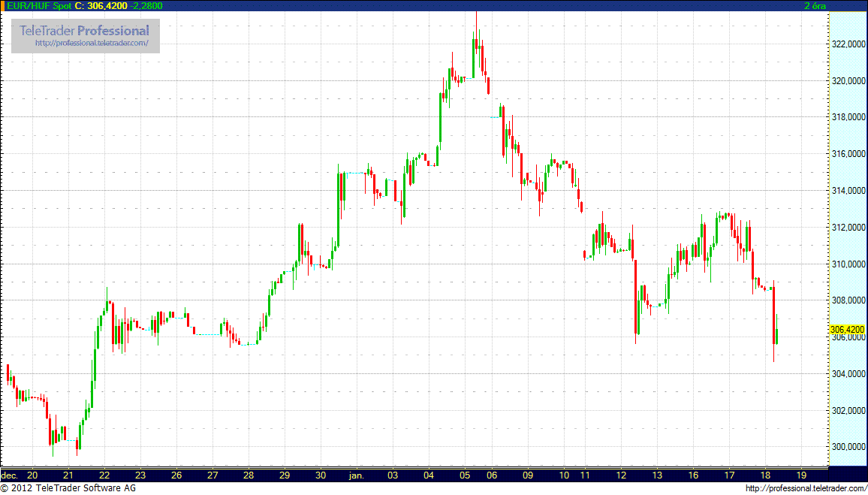
Task: Click the jan. month label on time axis
Action: (357, 475)
